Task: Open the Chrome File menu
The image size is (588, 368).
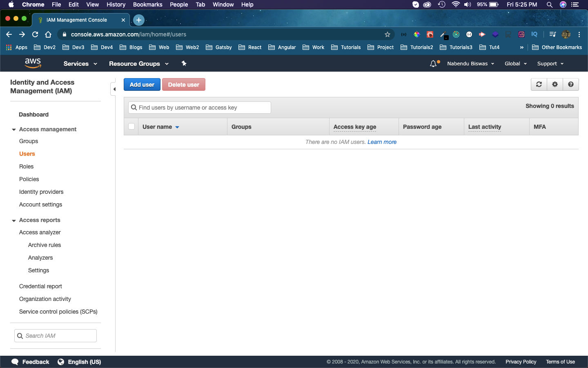Action: point(56,4)
